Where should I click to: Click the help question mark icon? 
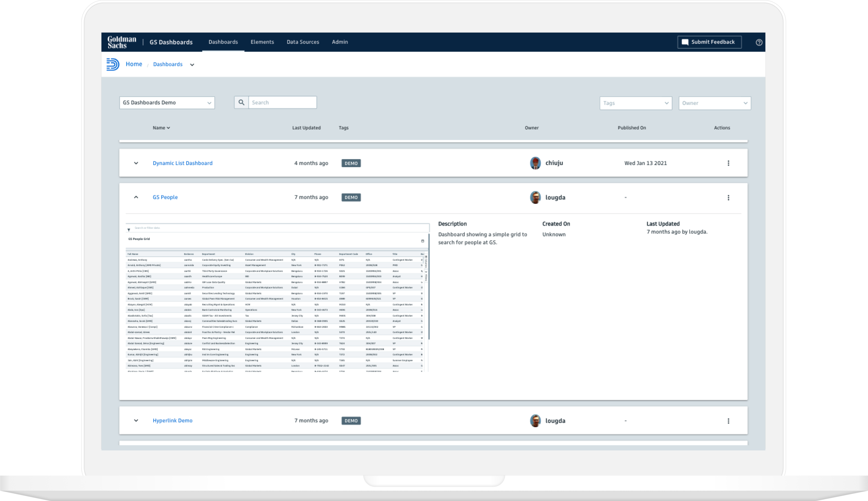coord(759,42)
